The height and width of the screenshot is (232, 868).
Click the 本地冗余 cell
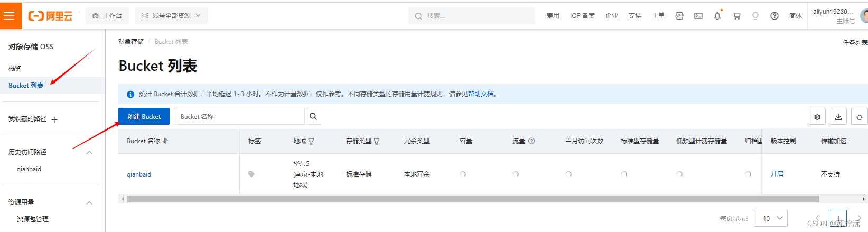[x=417, y=174]
